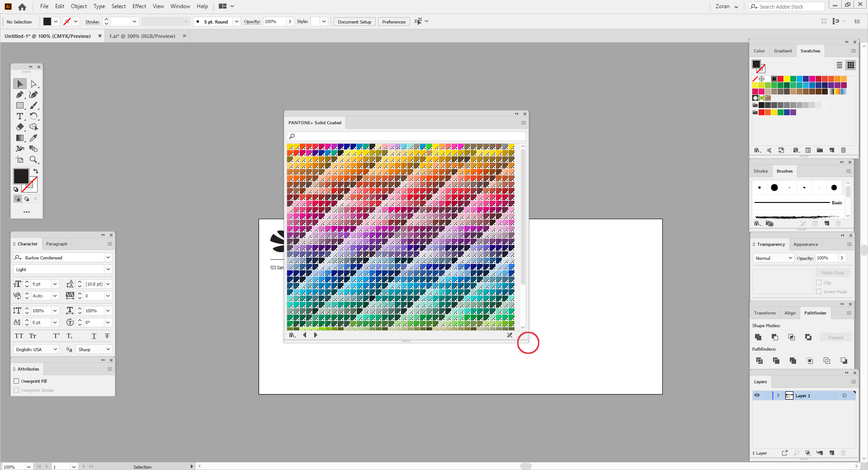Click Unite shape mode in Pathfinder
The image size is (868, 470).
[x=758, y=337]
